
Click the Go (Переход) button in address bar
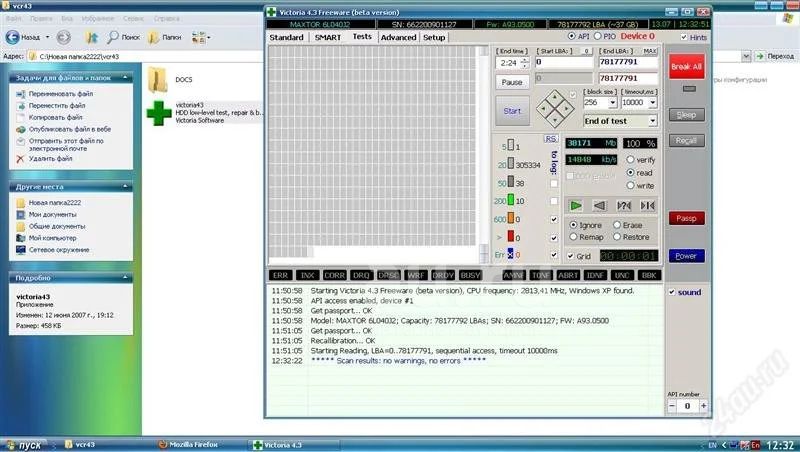[774, 56]
